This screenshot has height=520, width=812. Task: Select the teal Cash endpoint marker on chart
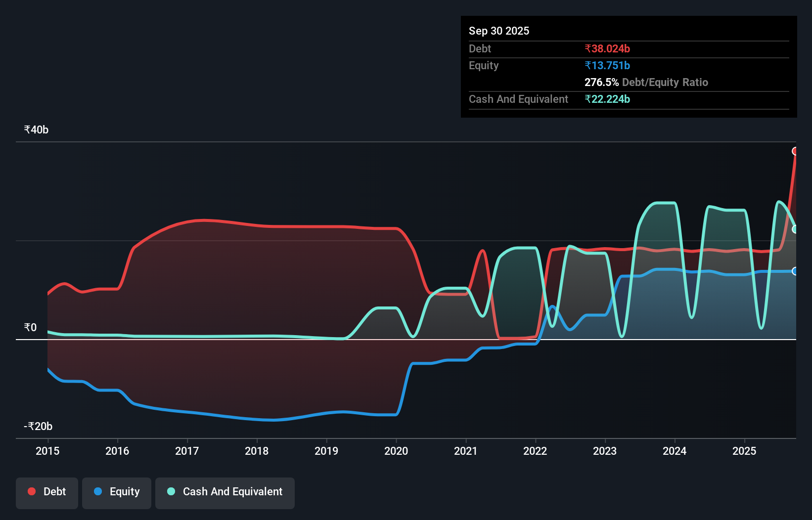(796, 229)
